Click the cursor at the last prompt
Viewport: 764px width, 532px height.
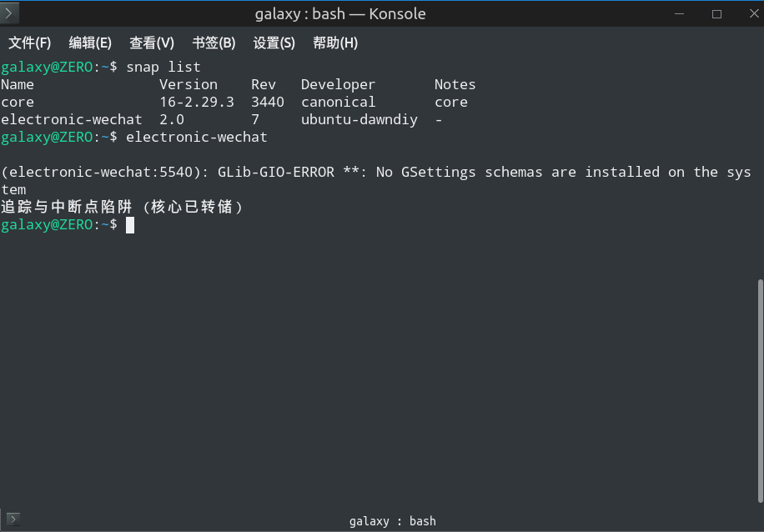click(130, 225)
